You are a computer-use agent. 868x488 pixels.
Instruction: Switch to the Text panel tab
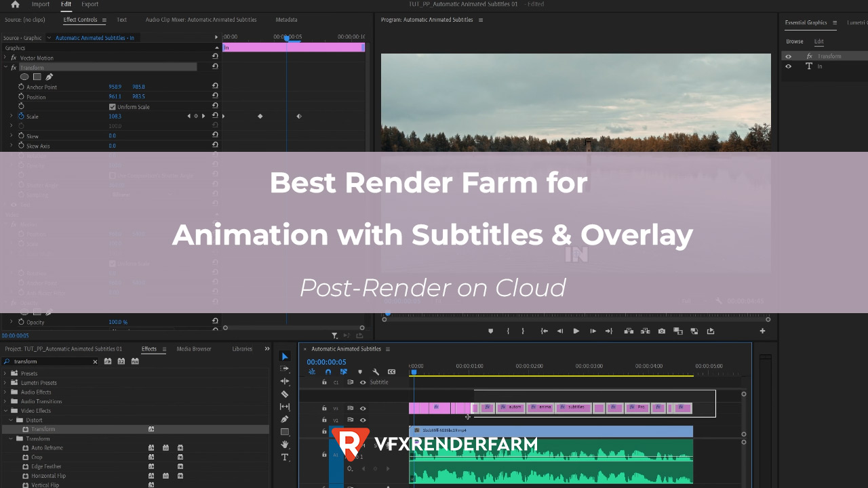[x=121, y=20]
